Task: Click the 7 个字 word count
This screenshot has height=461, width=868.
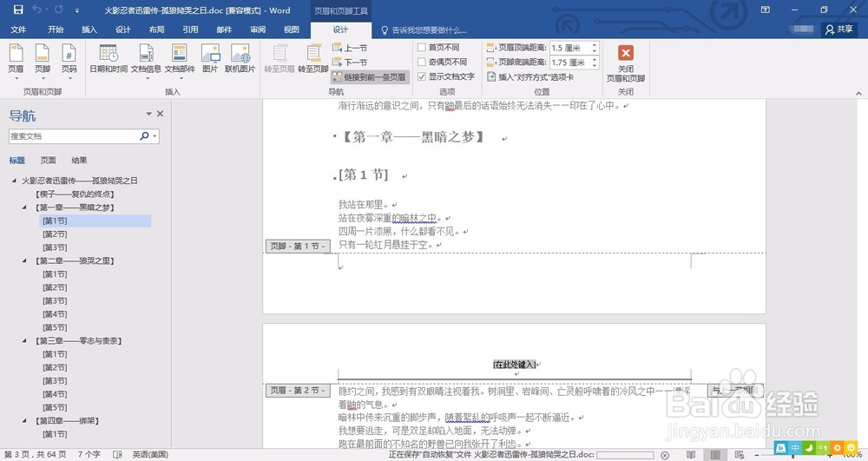Action: pos(89,454)
